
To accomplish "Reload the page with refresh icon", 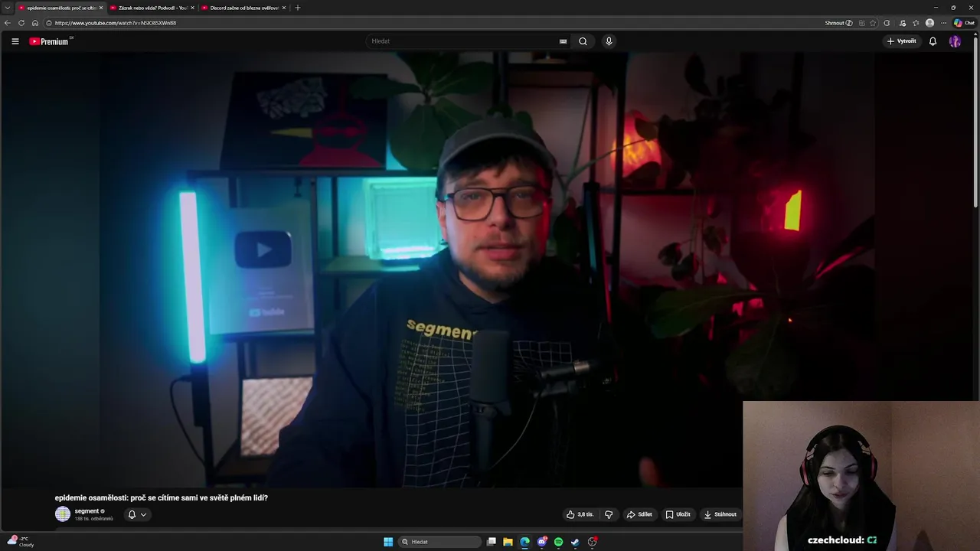I will [x=21, y=23].
